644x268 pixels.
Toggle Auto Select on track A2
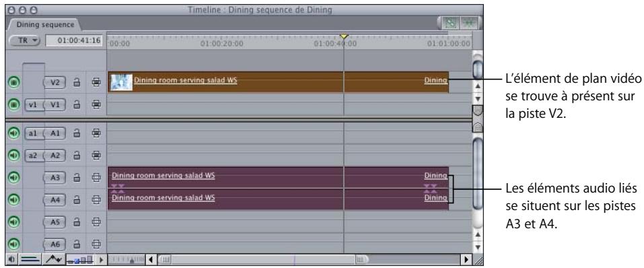[96, 155]
